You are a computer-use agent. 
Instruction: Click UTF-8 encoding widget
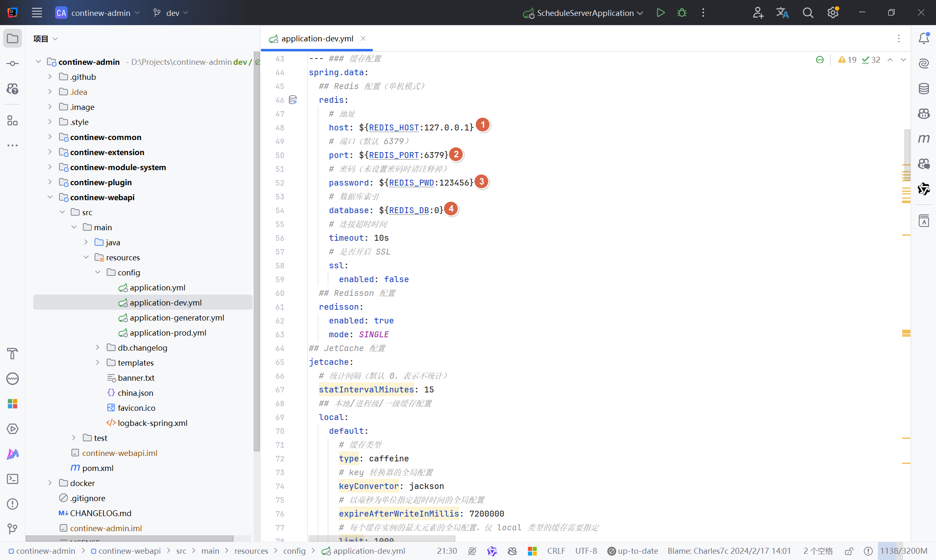[x=586, y=551]
